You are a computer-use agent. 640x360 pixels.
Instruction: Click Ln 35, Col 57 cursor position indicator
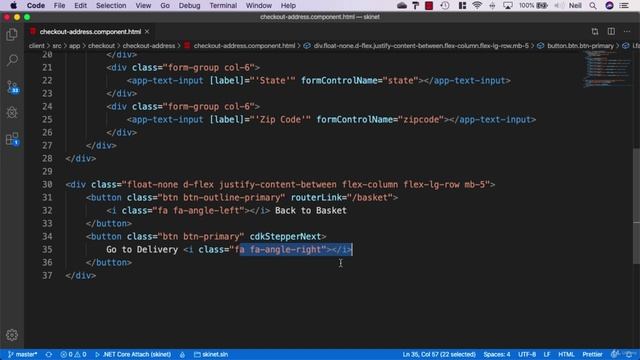[439, 354]
